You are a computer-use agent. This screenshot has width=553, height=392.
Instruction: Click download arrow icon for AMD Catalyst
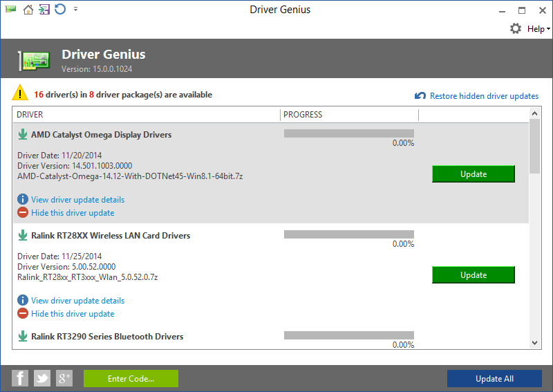click(23, 134)
